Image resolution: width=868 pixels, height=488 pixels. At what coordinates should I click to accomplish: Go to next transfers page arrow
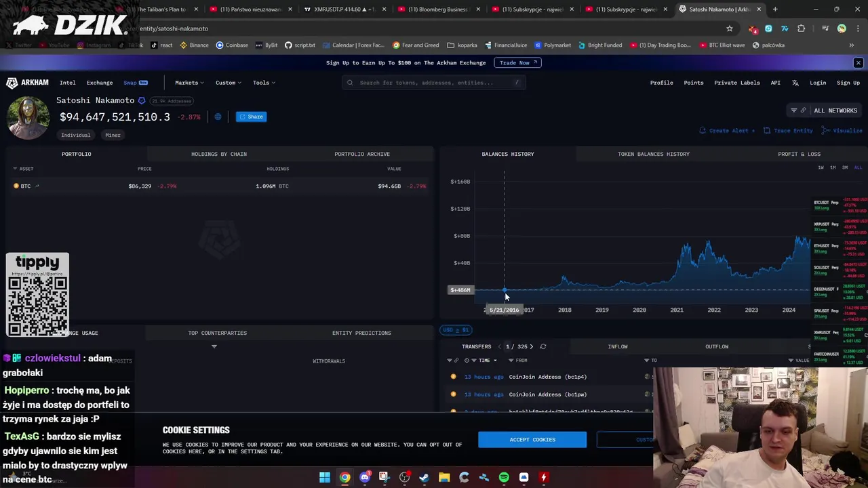point(531,346)
